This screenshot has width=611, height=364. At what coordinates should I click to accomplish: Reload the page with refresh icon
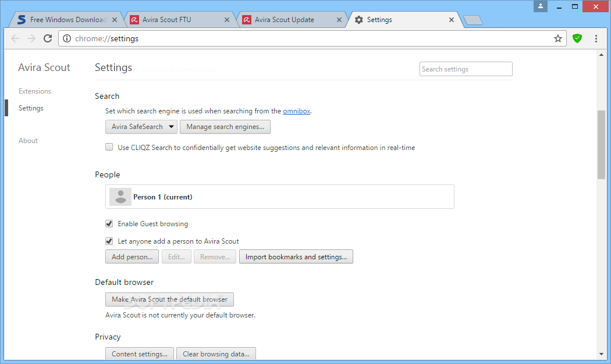(x=48, y=38)
